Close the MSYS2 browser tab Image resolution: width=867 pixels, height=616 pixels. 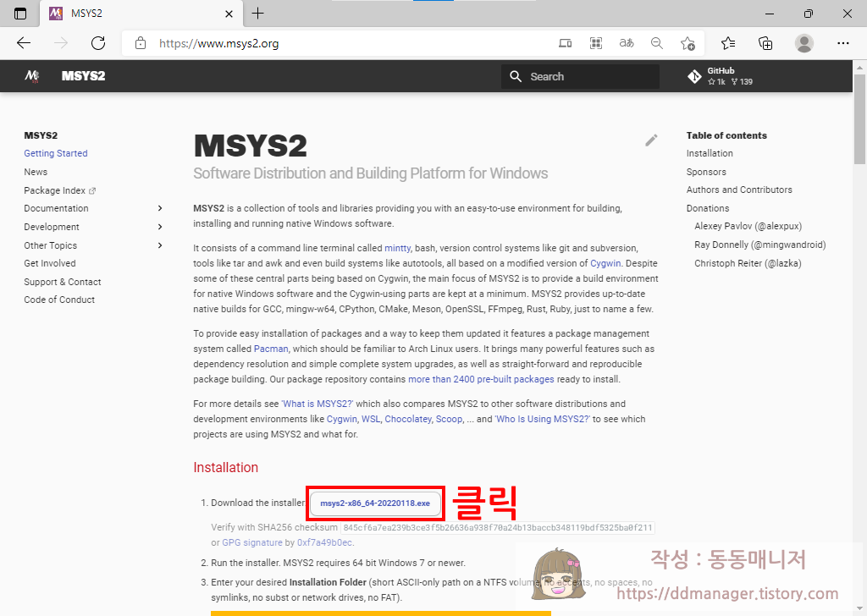coord(229,14)
